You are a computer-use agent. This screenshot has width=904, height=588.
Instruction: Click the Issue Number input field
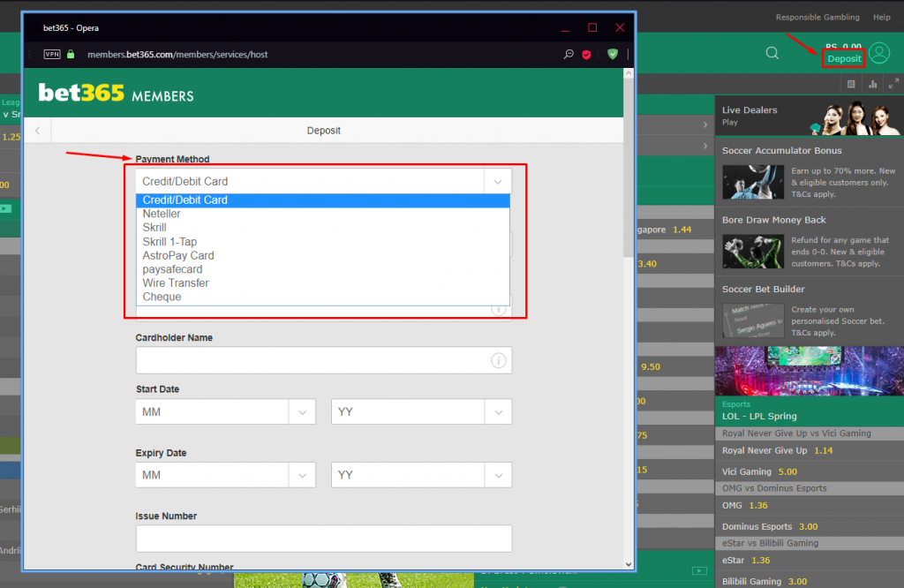pos(323,539)
